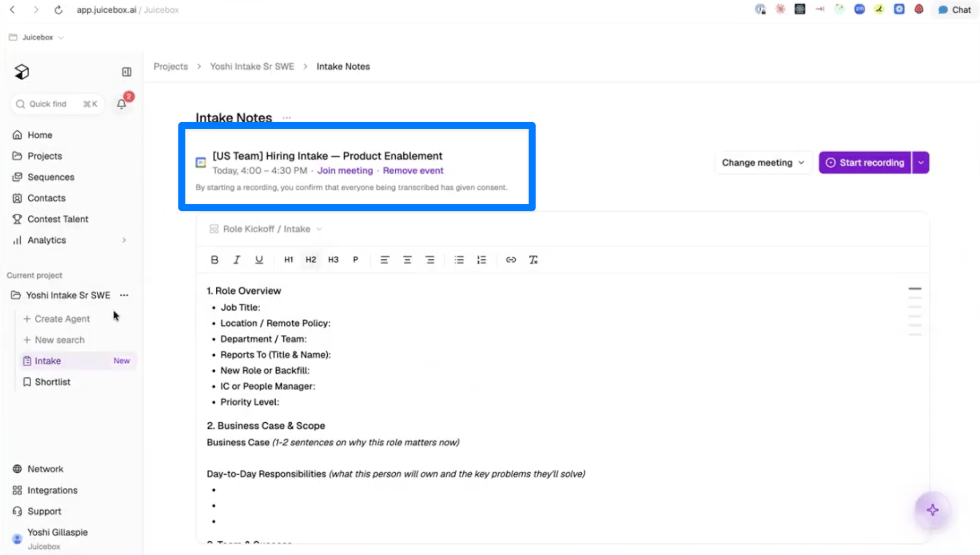
Task: Align text left in editor
Action: [385, 260]
